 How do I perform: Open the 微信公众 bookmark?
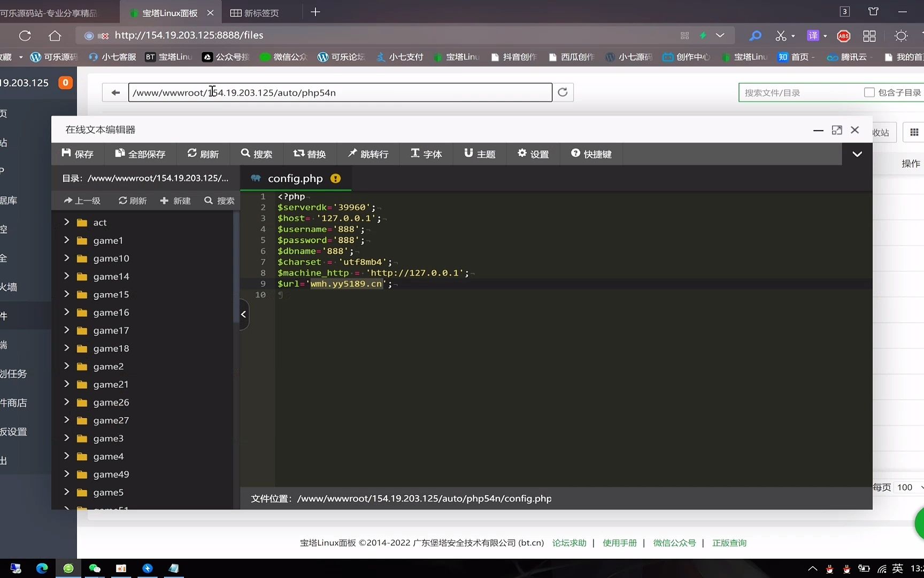[284, 57]
